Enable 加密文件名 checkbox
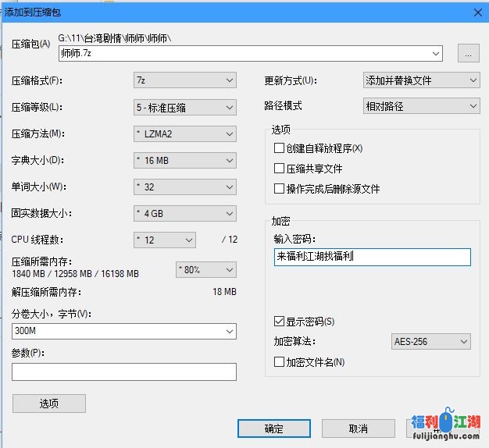 pyautogui.click(x=279, y=362)
